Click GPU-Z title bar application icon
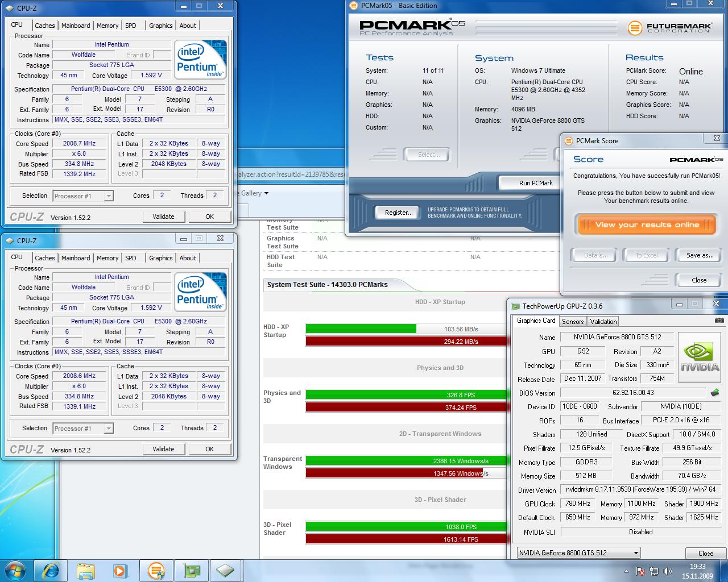Image resolution: width=728 pixels, height=582 pixels. pyautogui.click(x=516, y=306)
